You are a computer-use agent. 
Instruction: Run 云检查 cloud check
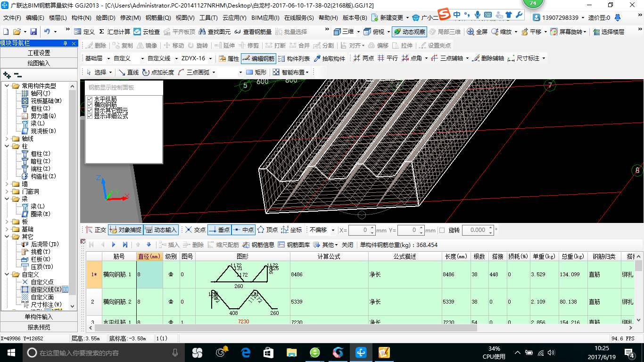click(147, 32)
